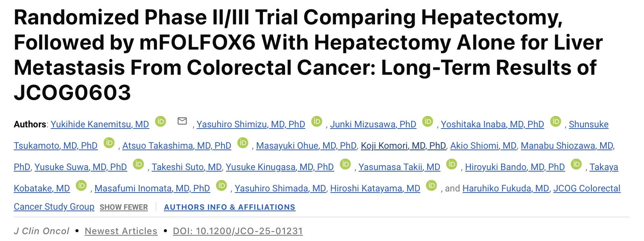
Task: Click ORCID icon next to Yoshitaka Inaba
Action: [x=556, y=122]
